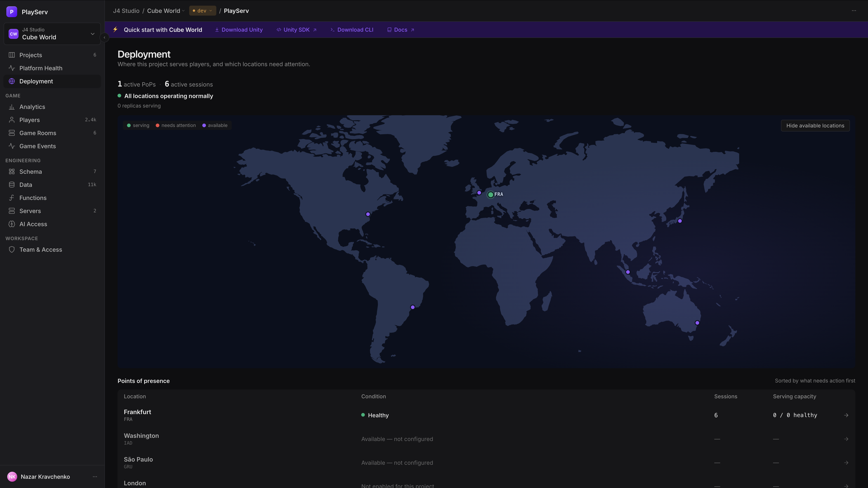Click the Download Unity link
The height and width of the screenshot is (488, 868).
(x=239, y=30)
